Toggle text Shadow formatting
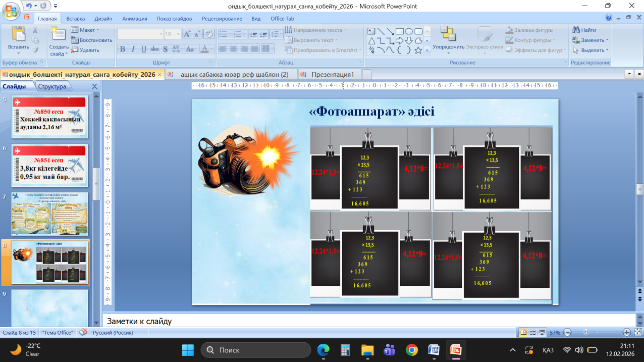Image resolution: width=644 pixels, height=362 pixels. [165, 49]
